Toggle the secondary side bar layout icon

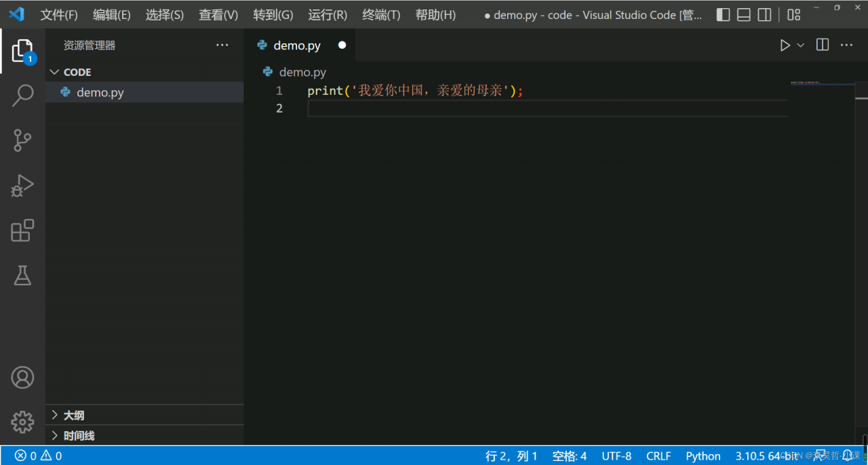[764, 15]
